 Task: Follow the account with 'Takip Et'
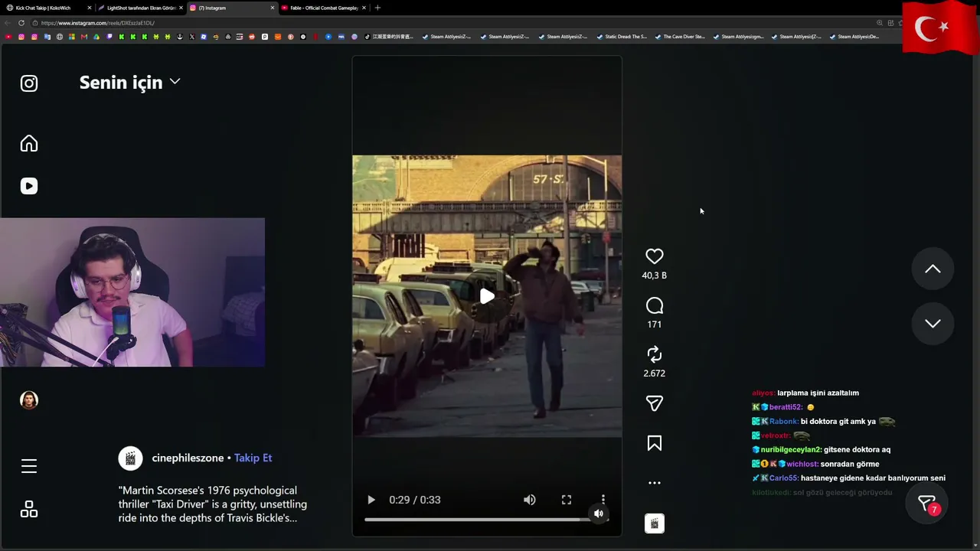click(253, 458)
